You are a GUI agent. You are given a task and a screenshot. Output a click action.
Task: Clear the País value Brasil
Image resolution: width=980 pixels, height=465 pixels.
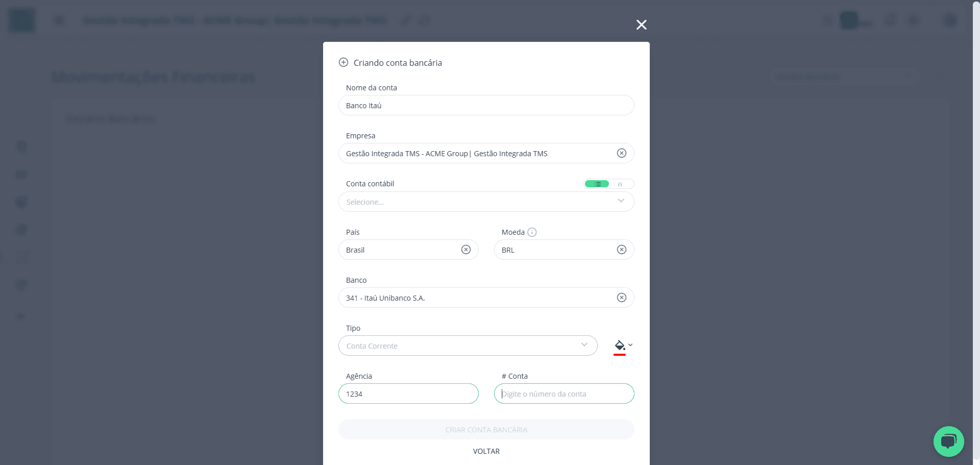click(x=466, y=250)
